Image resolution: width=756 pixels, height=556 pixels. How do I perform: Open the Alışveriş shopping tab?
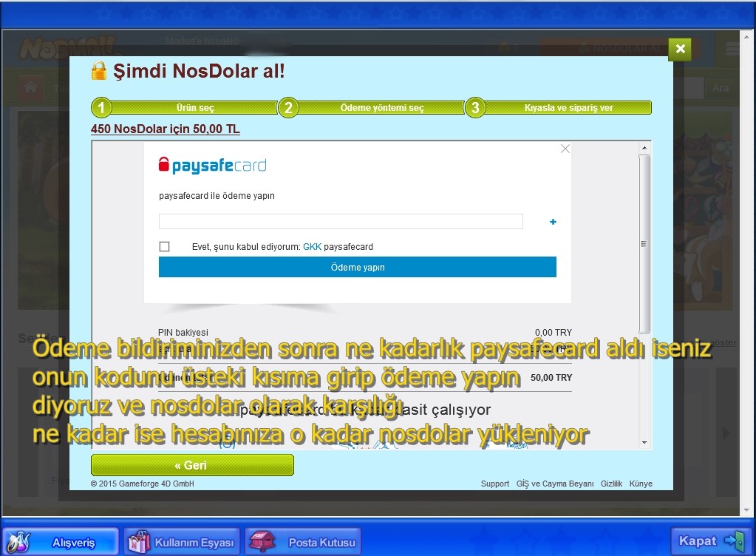pos(61,542)
